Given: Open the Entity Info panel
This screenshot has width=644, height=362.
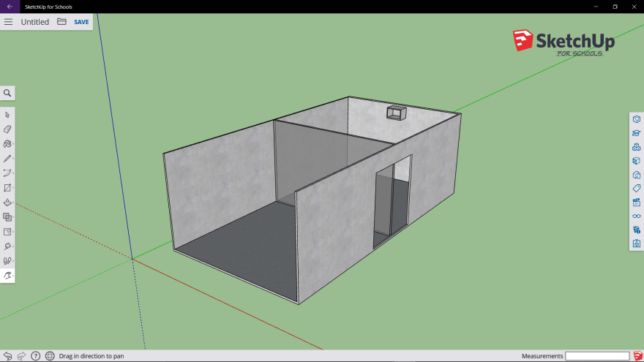Looking at the screenshot, I should pyautogui.click(x=637, y=119).
